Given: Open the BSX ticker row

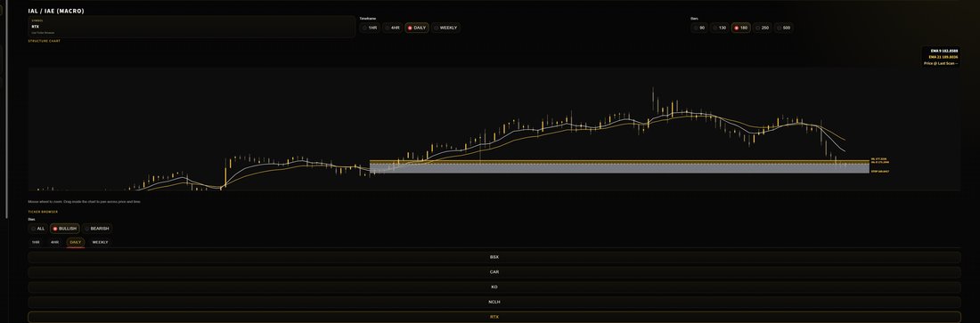Looking at the screenshot, I should (494, 257).
